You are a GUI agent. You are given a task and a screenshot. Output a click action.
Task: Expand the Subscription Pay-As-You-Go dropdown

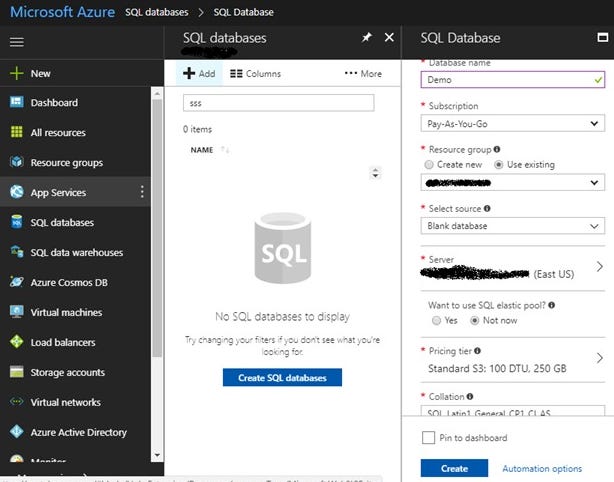(x=513, y=124)
